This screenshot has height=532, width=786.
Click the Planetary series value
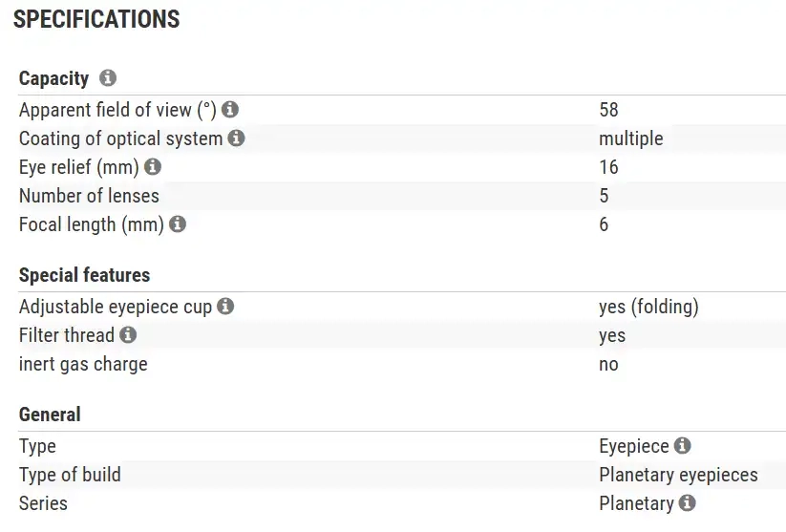click(636, 503)
